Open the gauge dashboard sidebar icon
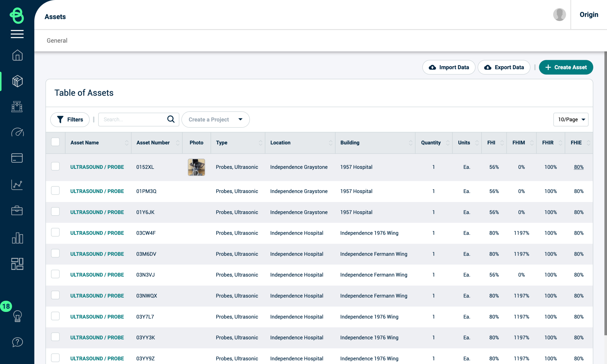Image resolution: width=607 pixels, height=364 pixels. tap(17, 132)
